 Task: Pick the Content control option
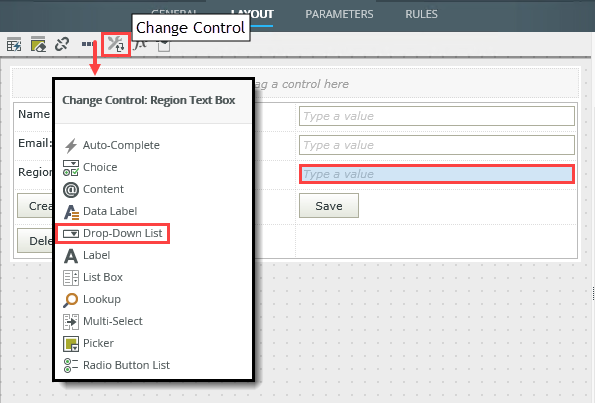(93, 189)
